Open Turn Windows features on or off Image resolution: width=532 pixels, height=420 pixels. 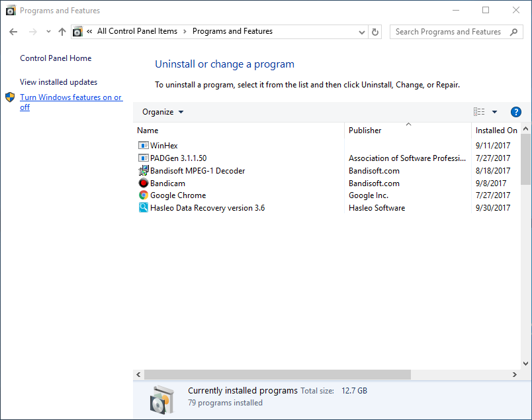[x=71, y=102]
